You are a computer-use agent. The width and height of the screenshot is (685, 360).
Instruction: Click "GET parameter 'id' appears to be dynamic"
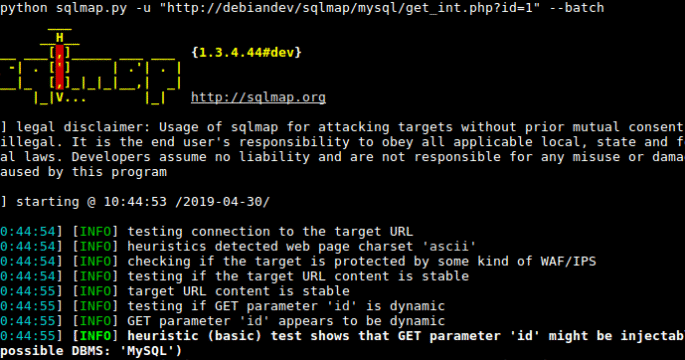click(x=286, y=321)
